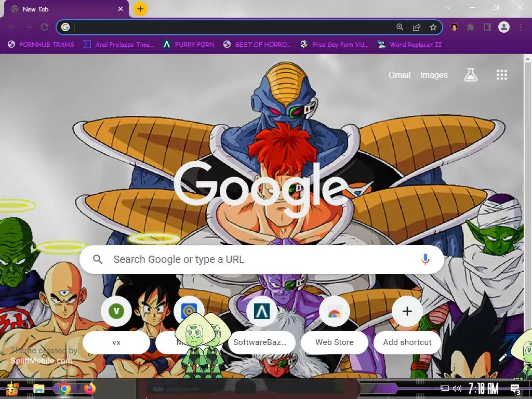Open File Explorer from the taskbar
Screen dimensions: 532x399
(38, 389)
